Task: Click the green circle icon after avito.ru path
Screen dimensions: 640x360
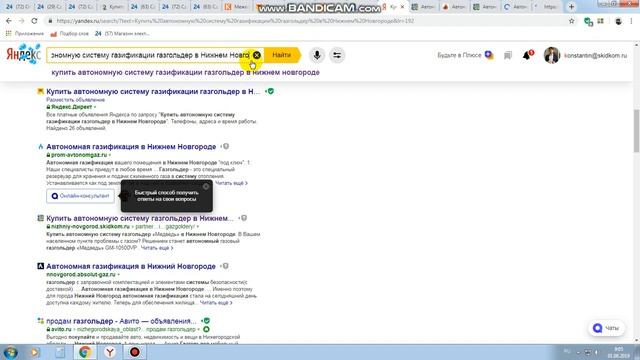Action: click(x=207, y=329)
